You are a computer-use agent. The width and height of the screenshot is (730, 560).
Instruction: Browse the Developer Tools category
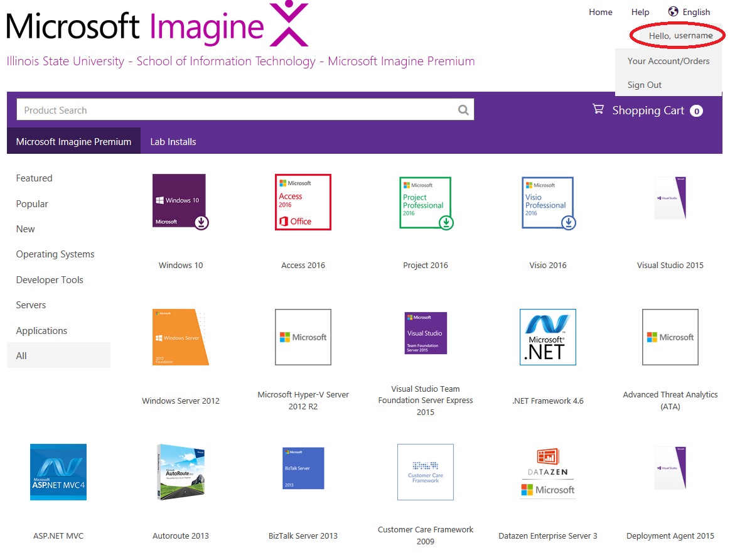(x=50, y=280)
